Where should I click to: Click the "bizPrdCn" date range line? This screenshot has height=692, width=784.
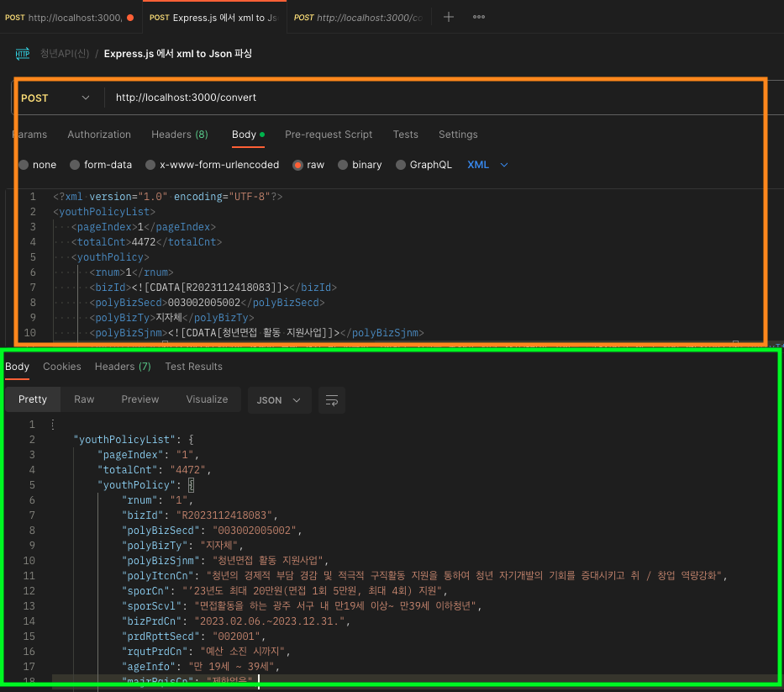[236, 621]
